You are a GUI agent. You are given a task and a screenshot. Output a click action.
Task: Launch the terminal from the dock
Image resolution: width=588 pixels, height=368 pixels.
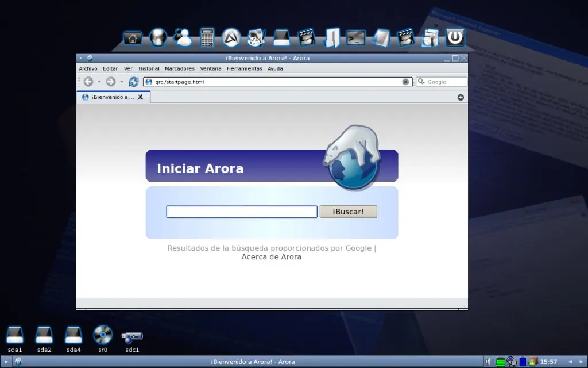point(355,38)
